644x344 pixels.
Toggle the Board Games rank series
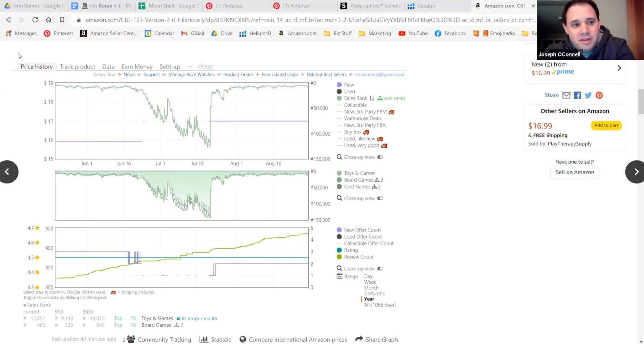[355, 180]
